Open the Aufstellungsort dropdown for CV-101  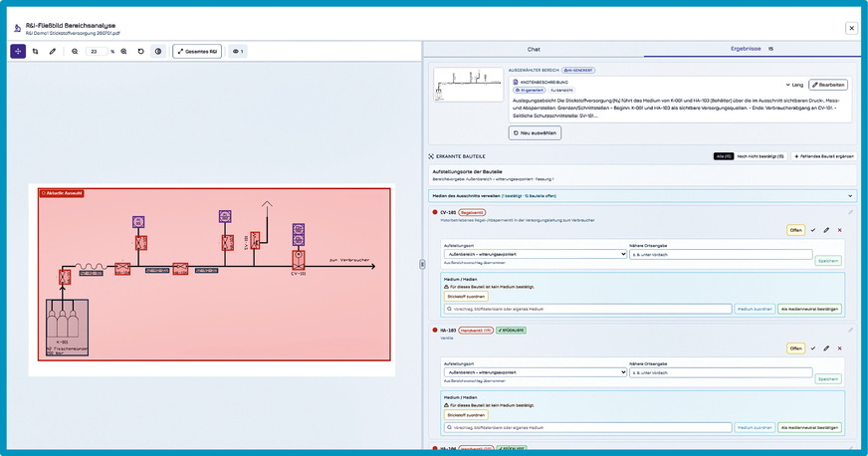pyautogui.click(x=536, y=254)
